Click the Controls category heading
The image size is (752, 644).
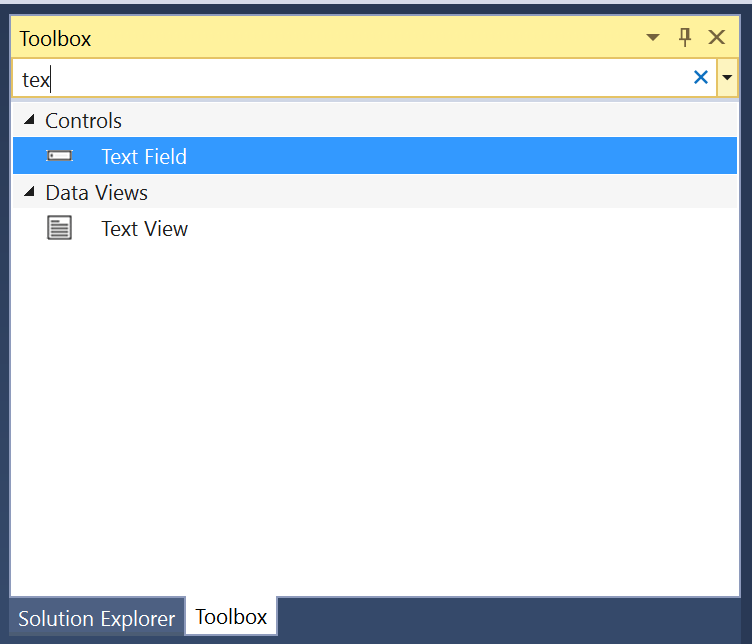coord(83,121)
